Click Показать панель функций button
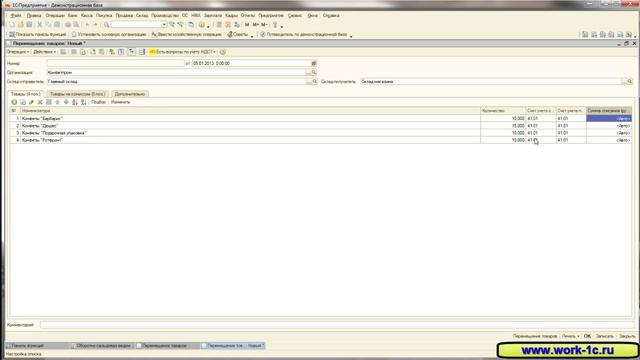 [x=37, y=35]
